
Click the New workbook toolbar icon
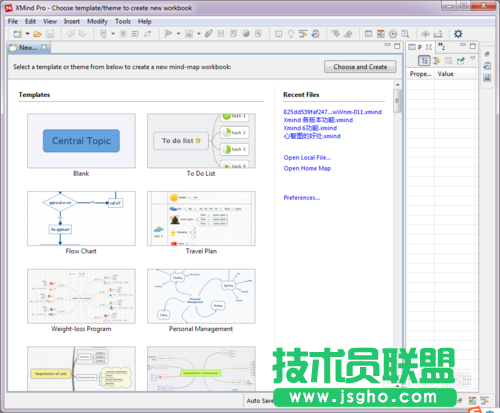point(18,34)
